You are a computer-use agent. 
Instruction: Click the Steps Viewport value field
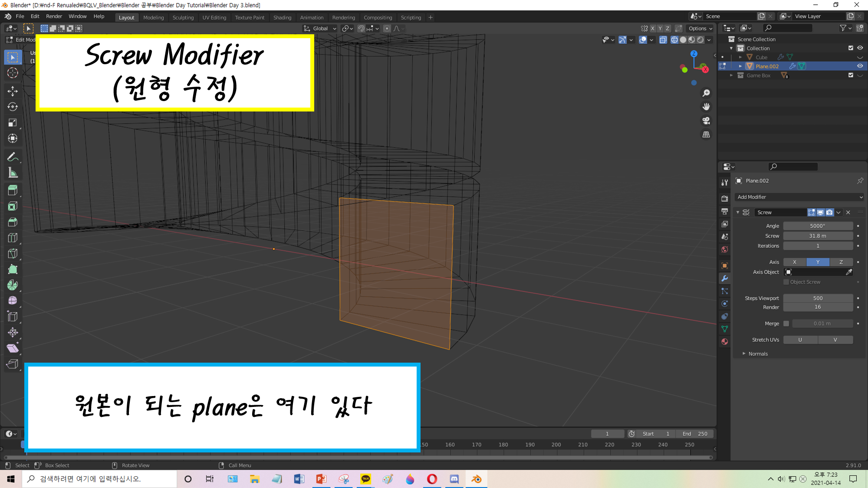tap(818, 298)
